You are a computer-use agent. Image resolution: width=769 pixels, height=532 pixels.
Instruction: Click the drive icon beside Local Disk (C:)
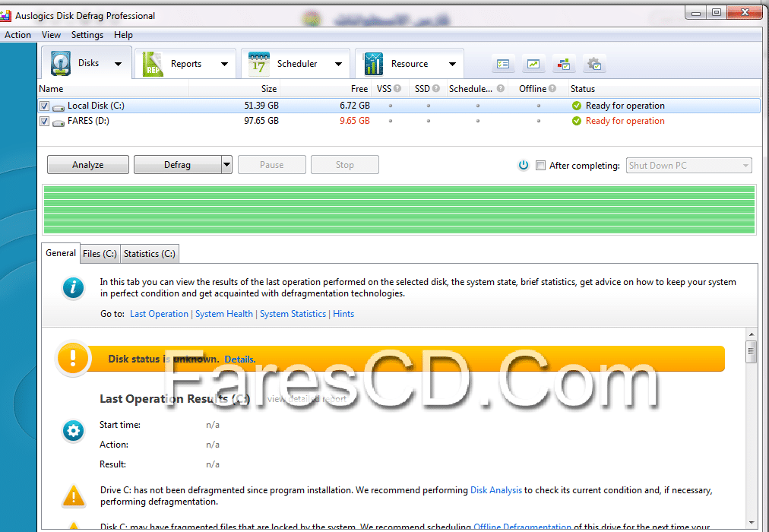coord(59,107)
